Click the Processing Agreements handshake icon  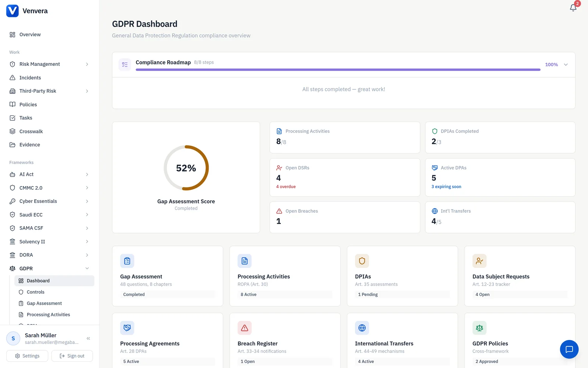[127, 328]
